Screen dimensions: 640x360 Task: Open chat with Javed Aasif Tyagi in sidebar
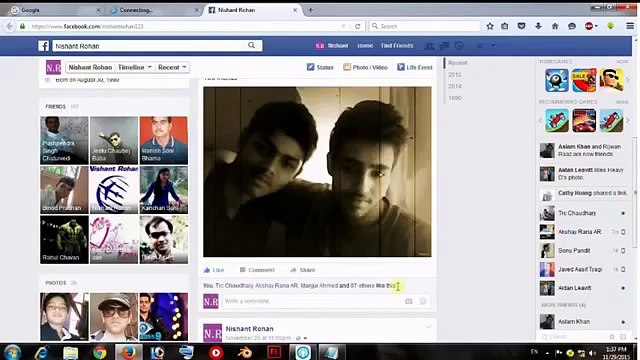click(x=583, y=269)
